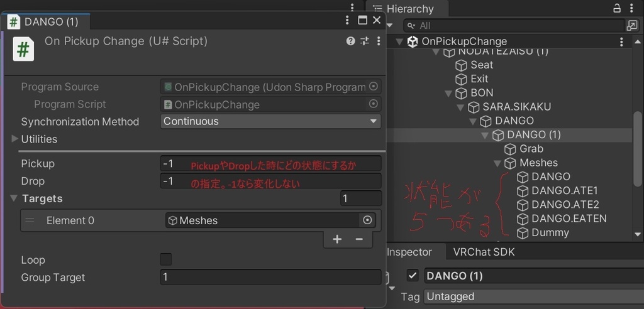Click cube icon next to Dummy

coord(523,232)
